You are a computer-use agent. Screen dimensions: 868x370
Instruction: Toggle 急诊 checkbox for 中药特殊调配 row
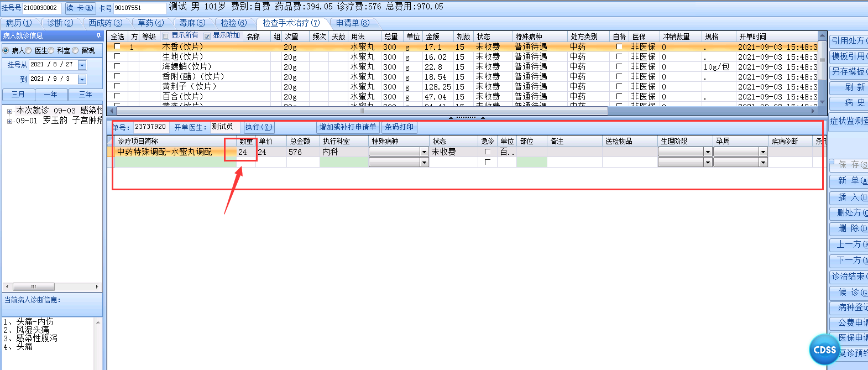[x=487, y=152]
